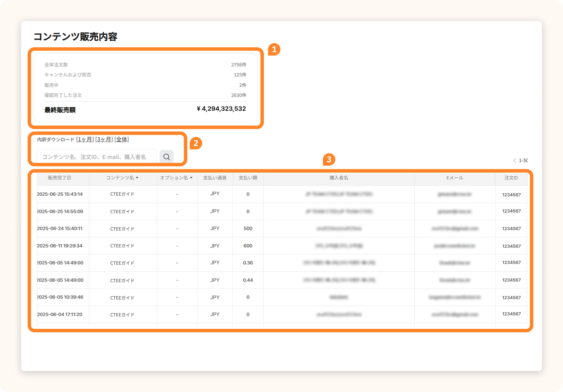Click the 注文ID column header
Image resolution: width=563 pixels, height=392 pixels.
511,178
